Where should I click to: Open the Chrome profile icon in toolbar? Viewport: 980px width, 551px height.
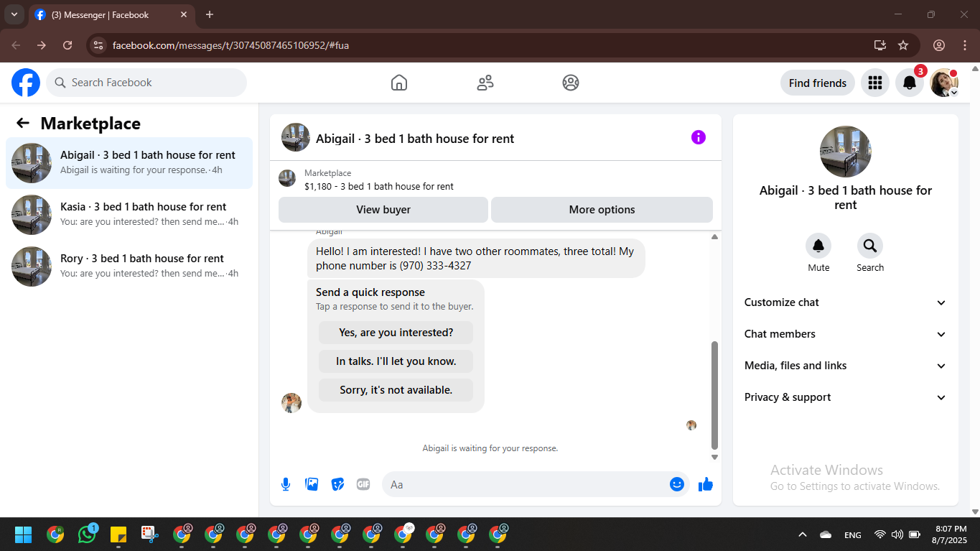939,45
